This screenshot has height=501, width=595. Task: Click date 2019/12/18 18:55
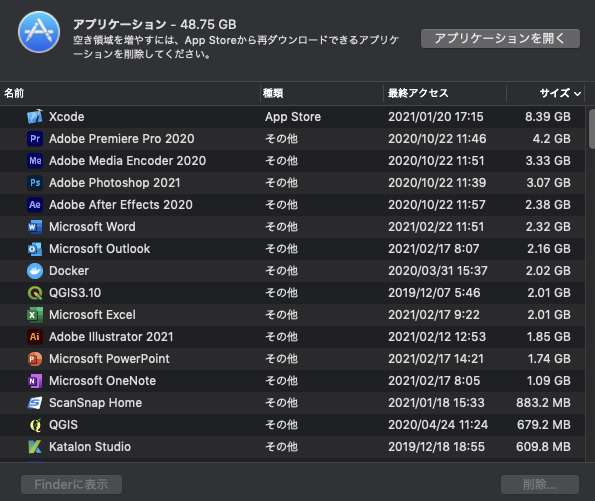point(436,447)
